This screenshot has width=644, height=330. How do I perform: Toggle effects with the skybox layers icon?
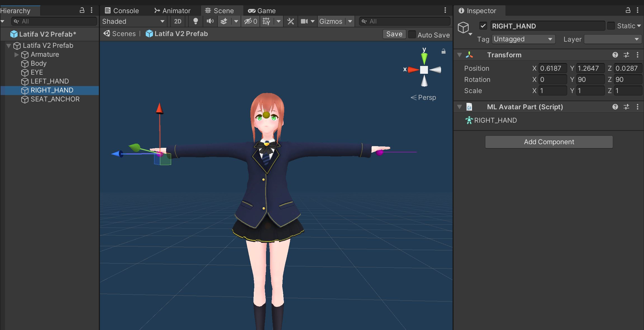point(224,21)
